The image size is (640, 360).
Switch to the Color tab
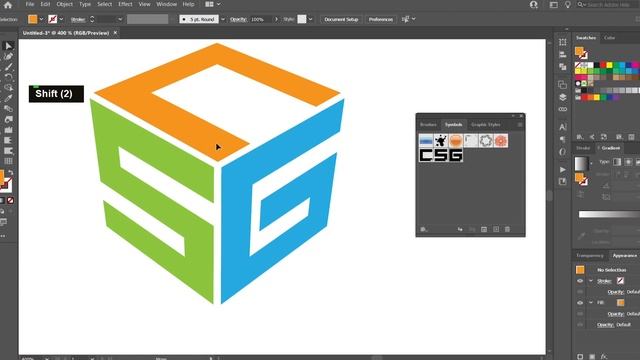coord(609,38)
